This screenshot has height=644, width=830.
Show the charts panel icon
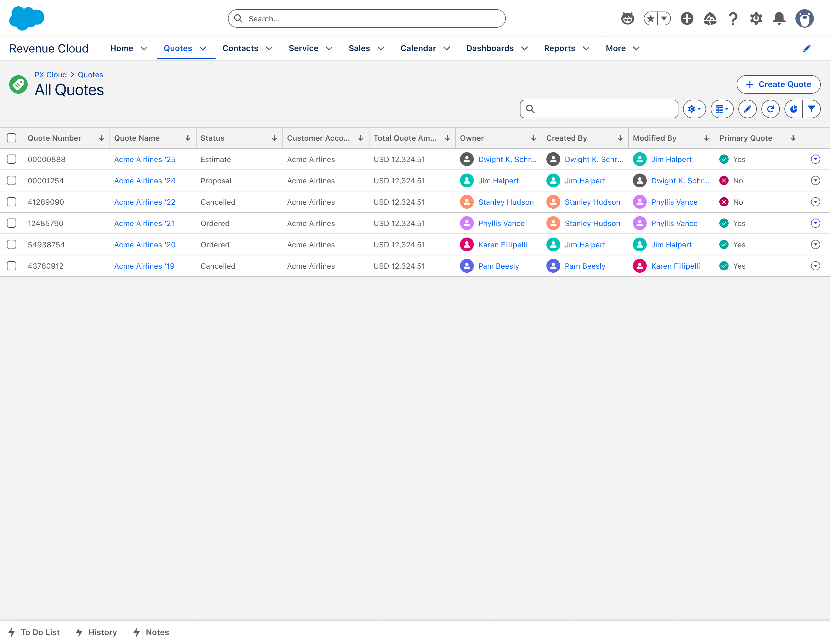point(793,109)
